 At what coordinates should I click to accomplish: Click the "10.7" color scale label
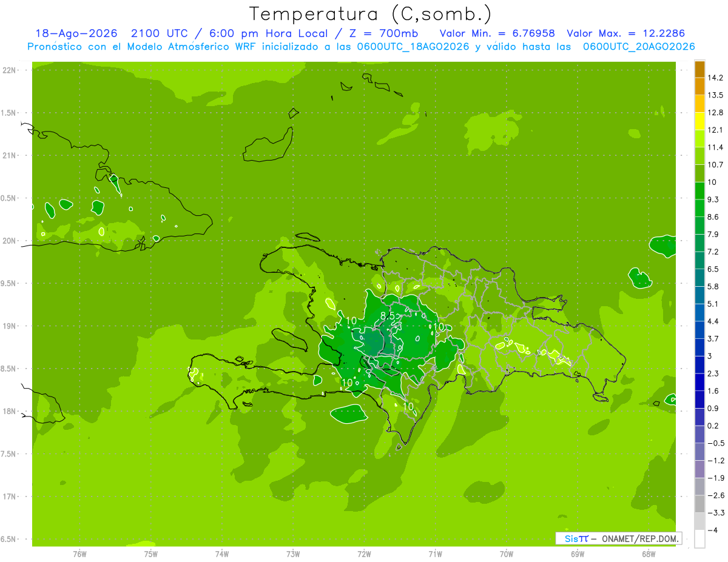(716, 164)
